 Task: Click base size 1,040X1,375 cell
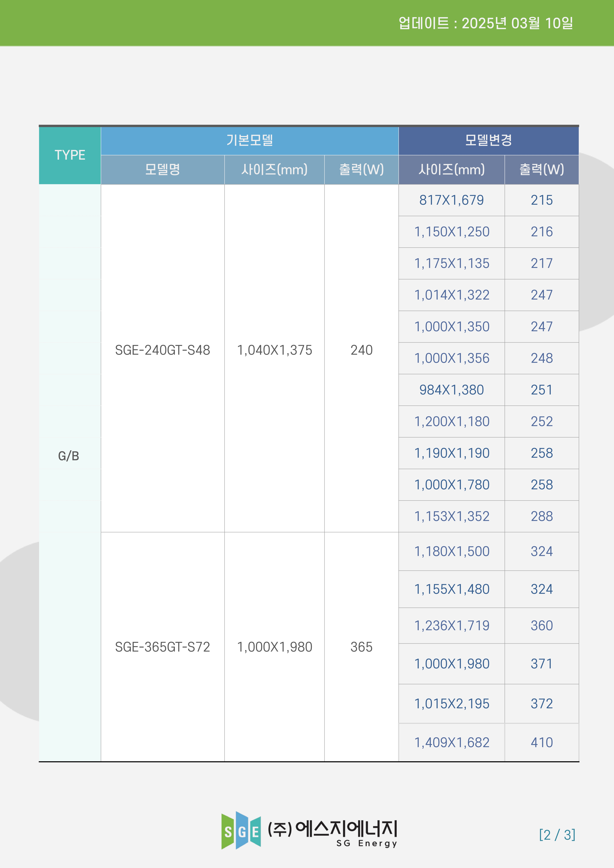click(x=274, y=350)
